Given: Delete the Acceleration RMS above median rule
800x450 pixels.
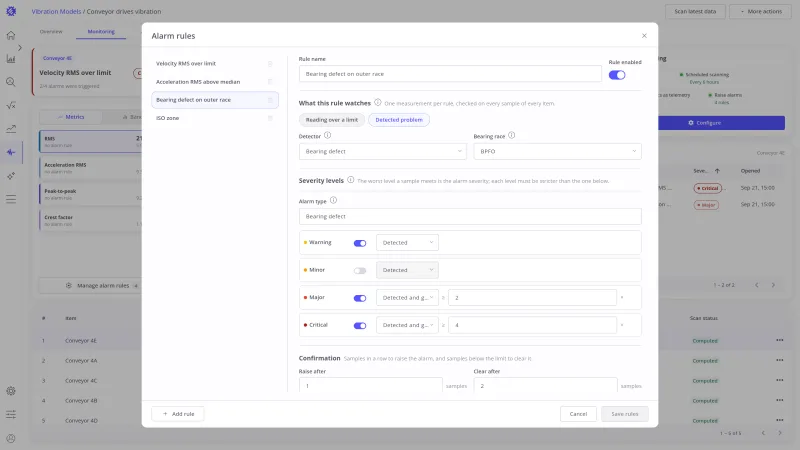Looking at the screenshot, I should click(270, 82).
